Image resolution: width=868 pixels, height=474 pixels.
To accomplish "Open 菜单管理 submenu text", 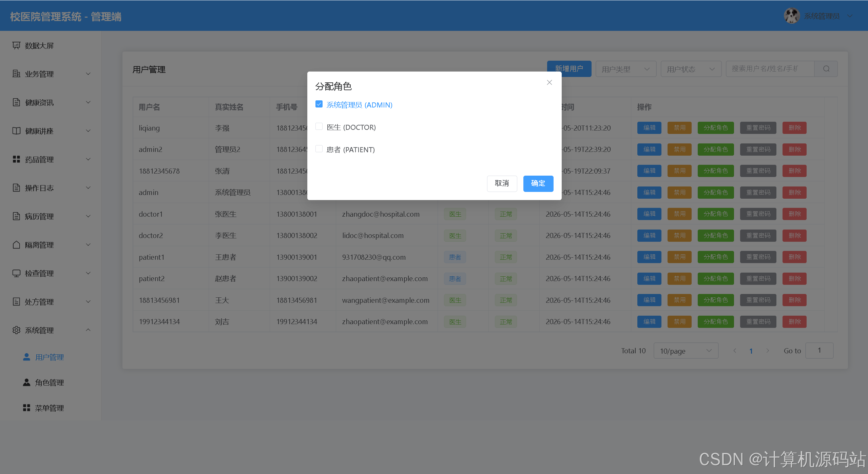I will pyautogui.click(x=50, y=408).
